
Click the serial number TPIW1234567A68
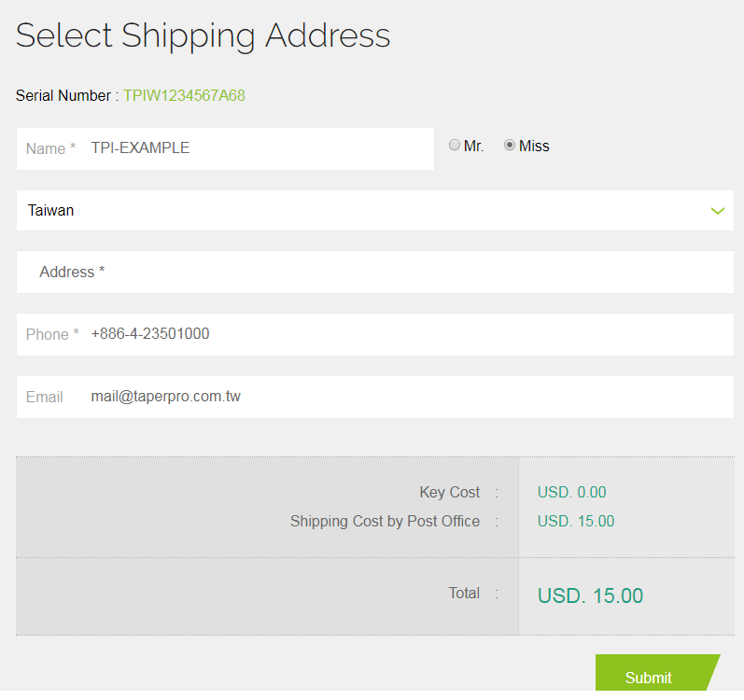[x=184, y=95]
